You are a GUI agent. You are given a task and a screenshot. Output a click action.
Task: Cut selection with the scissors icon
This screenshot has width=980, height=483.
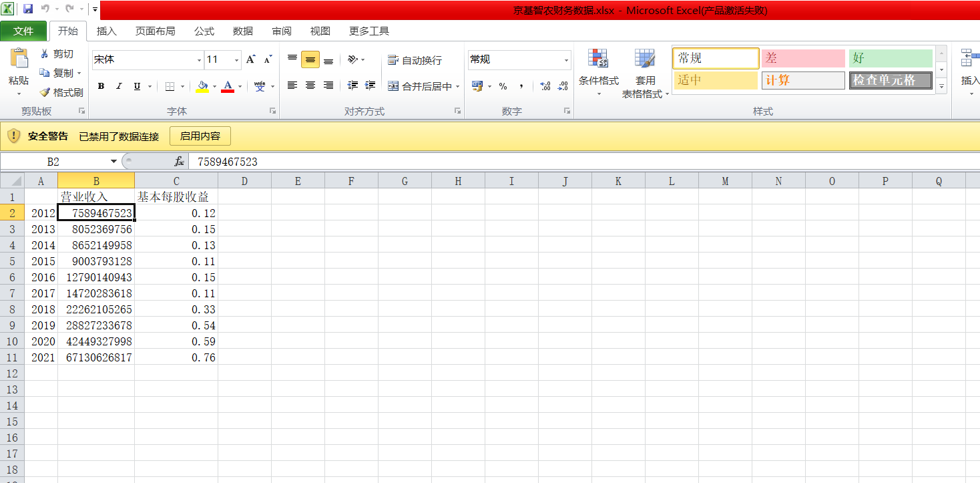point(45,54)
